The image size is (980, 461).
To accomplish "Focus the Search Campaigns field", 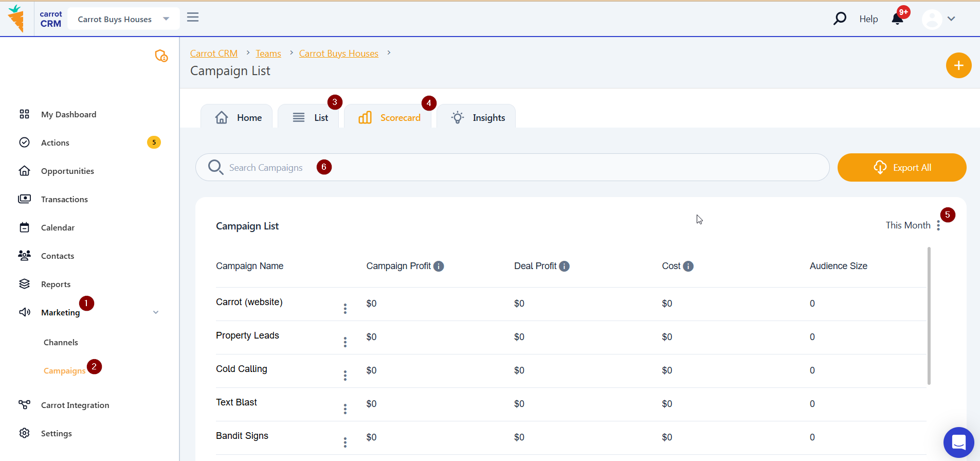I will click(x=514, y=168).
